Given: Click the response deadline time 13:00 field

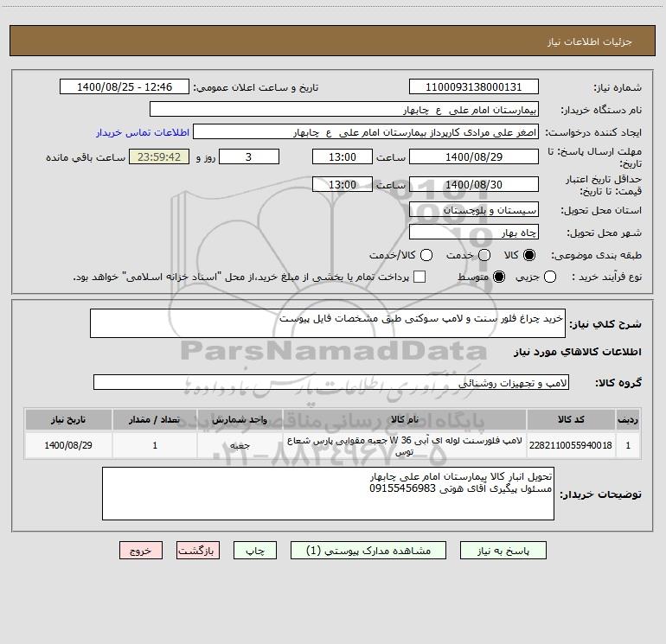Looking at the screenshot, I should coord(343,156).
